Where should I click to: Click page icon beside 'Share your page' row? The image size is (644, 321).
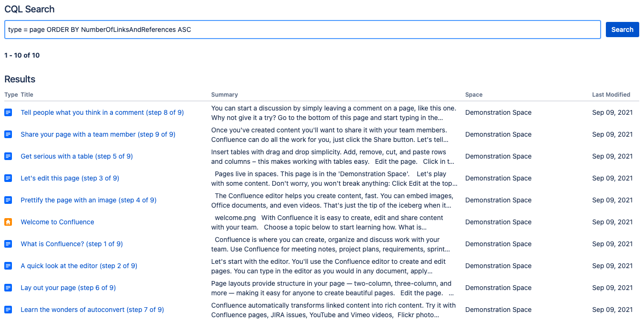point(8,134)
